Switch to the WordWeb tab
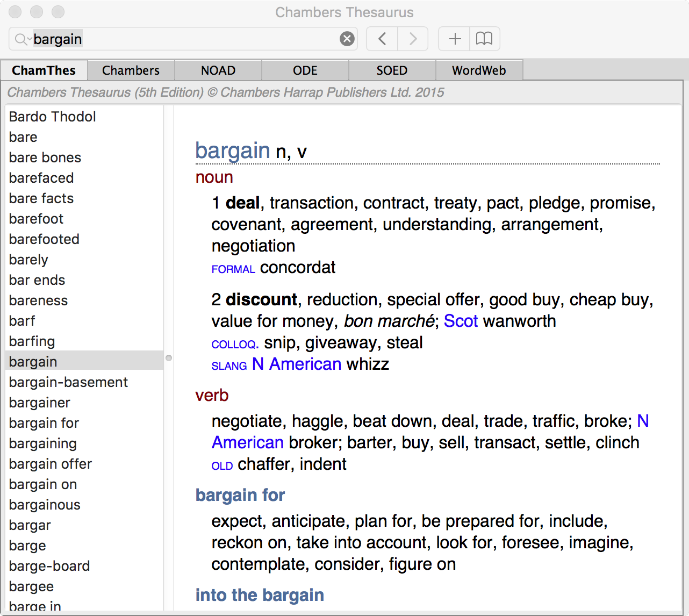The width and height of the screenshot is (689, 616). tap(479, 70)
